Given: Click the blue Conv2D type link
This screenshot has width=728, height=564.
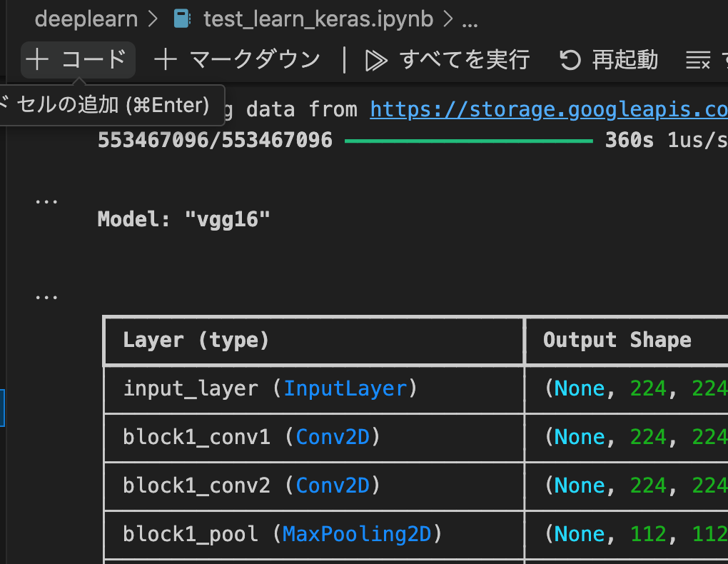Looking at the screenshot, I should 333,437.
